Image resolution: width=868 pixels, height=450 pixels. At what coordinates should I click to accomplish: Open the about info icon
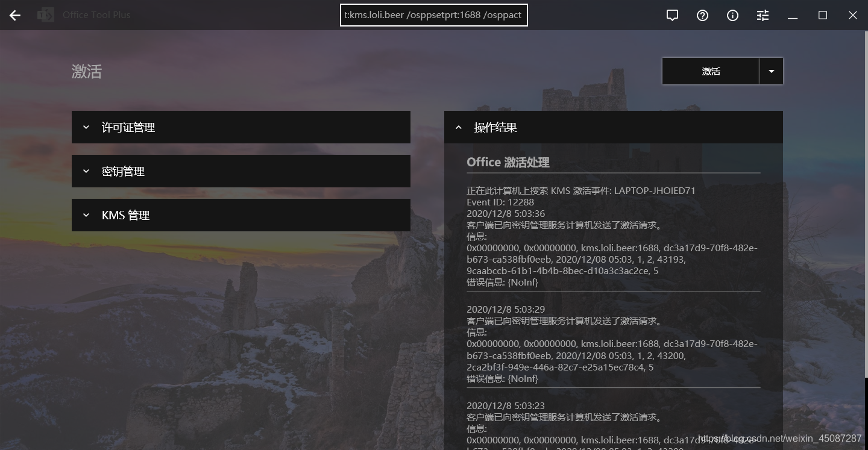[x=732, y=16]
